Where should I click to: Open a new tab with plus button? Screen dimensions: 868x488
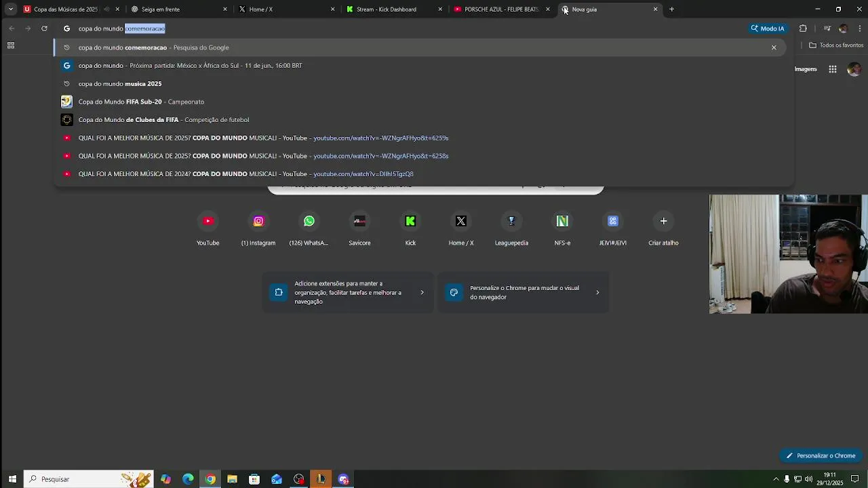(x=671, y=9)
